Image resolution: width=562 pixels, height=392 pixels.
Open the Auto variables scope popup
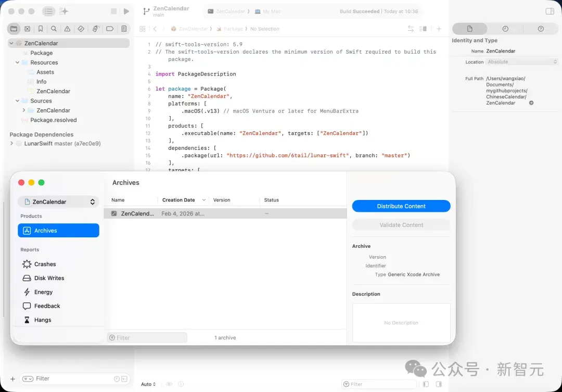[148, 384]
